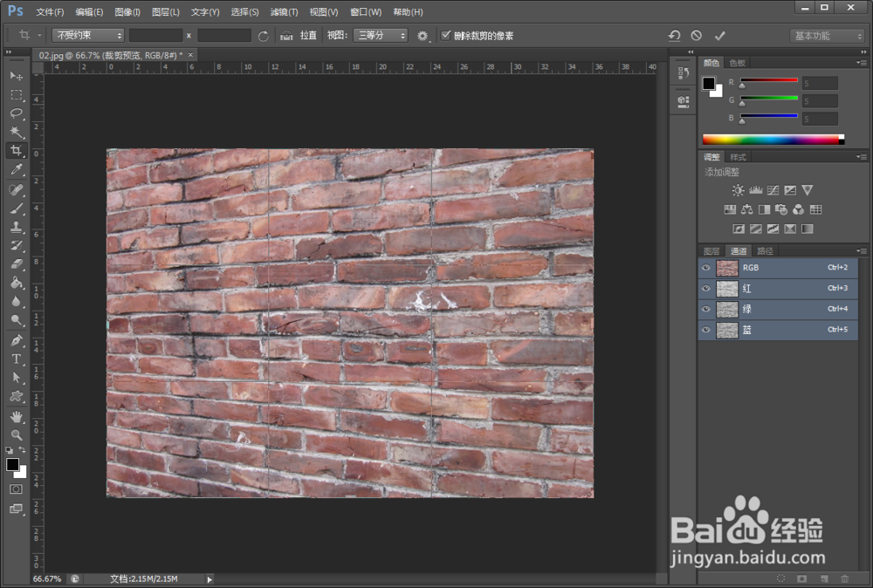Select the Path Selection tool

[x=16, y=378]
